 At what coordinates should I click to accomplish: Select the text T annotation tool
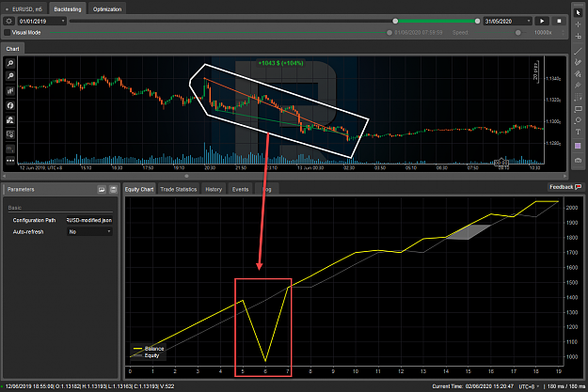pyautogui.click(x=578, y=132)
